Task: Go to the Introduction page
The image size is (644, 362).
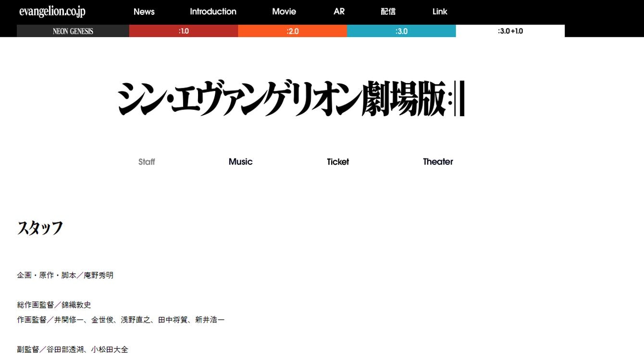Action: click(213, 12)
